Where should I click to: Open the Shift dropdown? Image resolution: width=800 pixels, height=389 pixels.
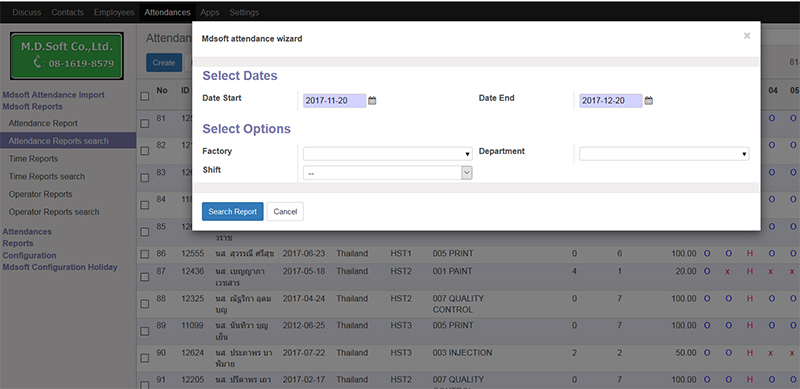pyautogui.click(x=387, y=173)
